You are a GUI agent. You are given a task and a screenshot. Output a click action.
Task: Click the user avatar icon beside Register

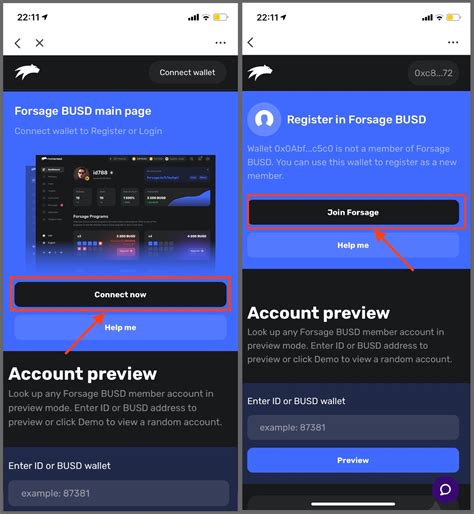pyautogui.click(x=264, y=119)
